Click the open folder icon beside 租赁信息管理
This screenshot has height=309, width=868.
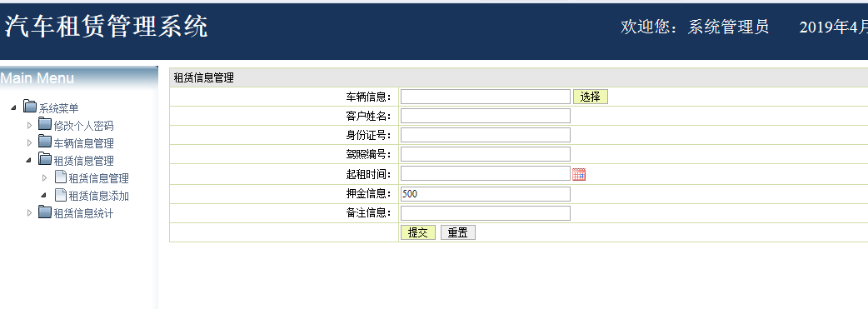(x=45, y=158)
